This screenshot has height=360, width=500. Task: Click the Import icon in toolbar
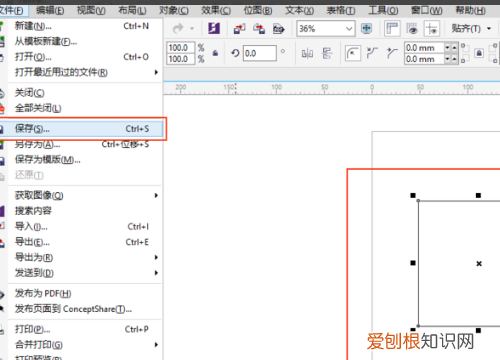click(239, 29)
